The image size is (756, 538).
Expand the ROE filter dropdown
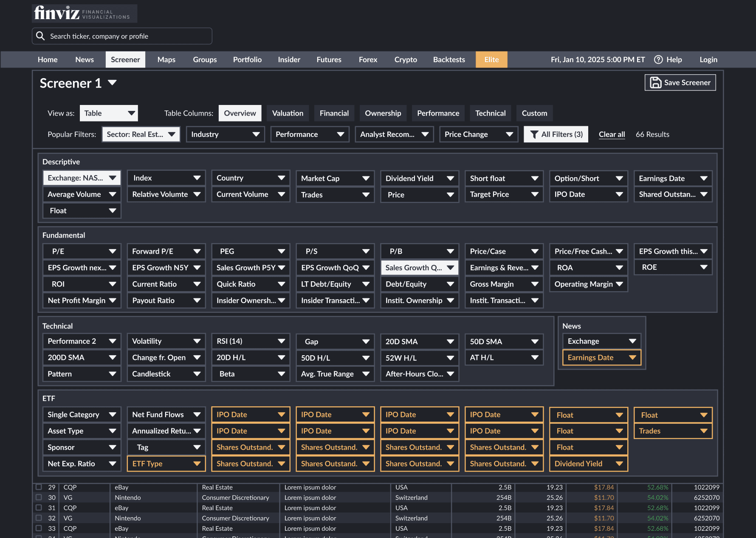(x=673, y=267)
